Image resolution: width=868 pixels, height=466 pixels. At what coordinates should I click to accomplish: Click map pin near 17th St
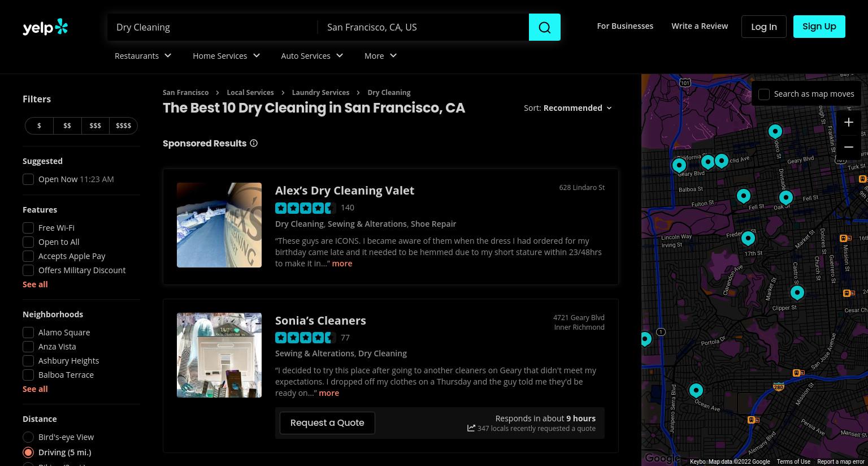(748, 238)
